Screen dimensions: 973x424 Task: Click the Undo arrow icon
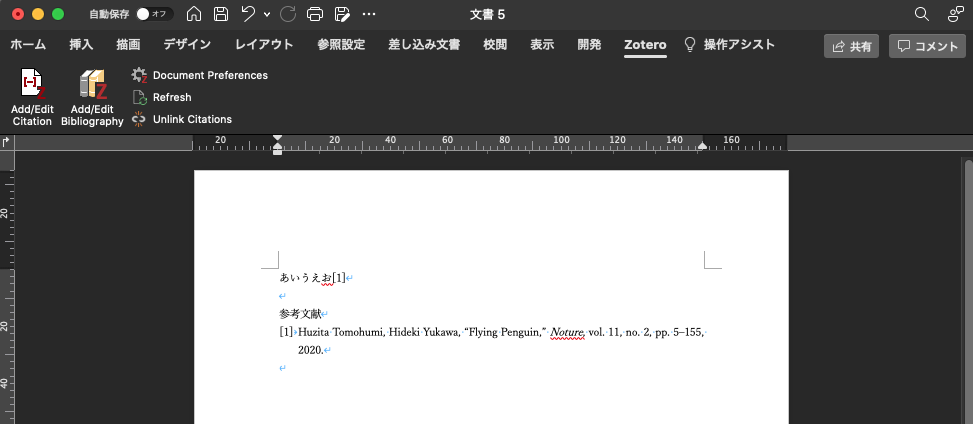click(x=248, y=14)
